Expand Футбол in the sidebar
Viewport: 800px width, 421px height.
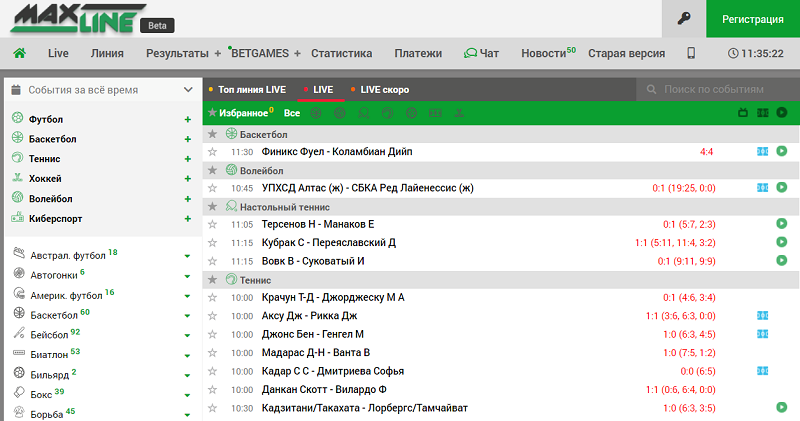(188, 119)
